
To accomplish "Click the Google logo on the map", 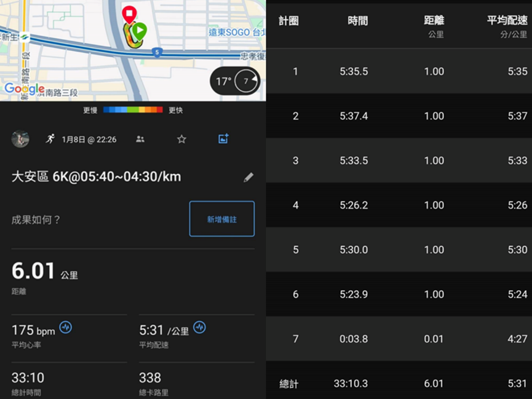I will point(24,89).
